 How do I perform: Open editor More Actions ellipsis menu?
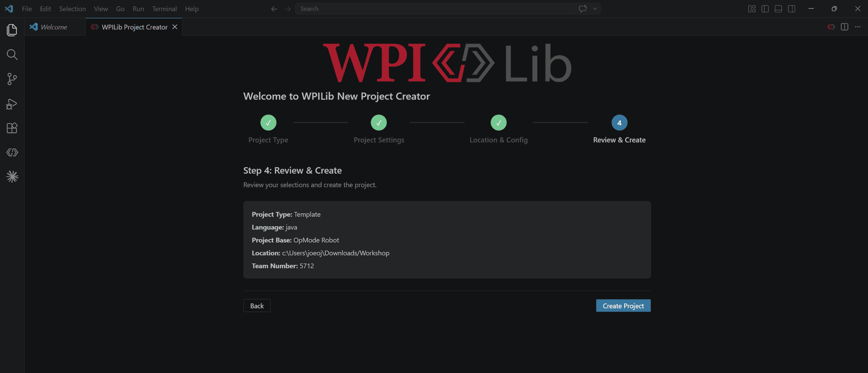tap(858, 27)
